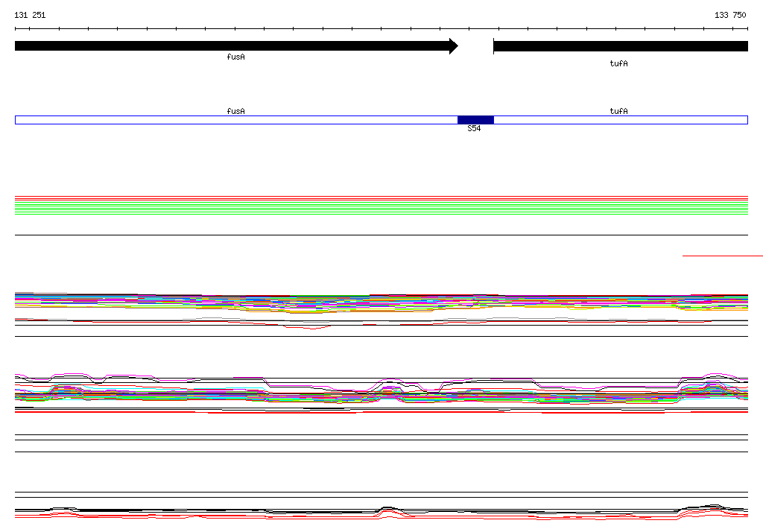The image size is (763, 532).
Task: Click the white fusA box in blue track
Action: (236, 120)
